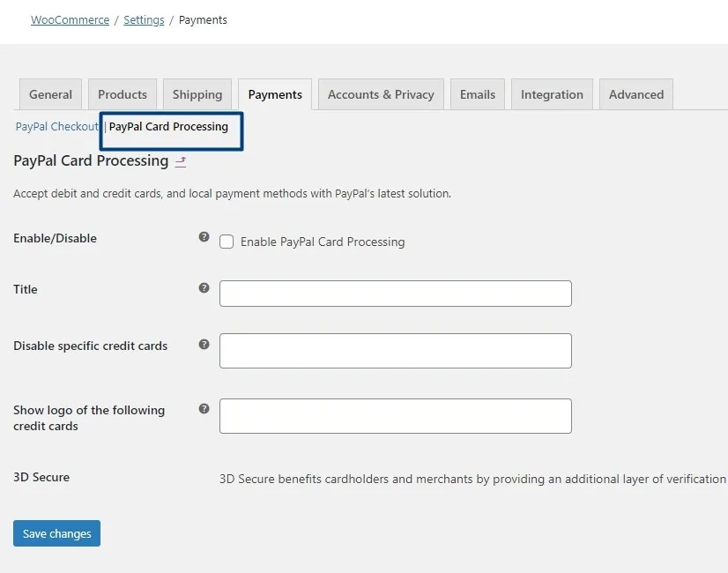This screenshot has width=728, height=573.
Task: Open the Accounts & Privacy tab
Action: point(381,94)
